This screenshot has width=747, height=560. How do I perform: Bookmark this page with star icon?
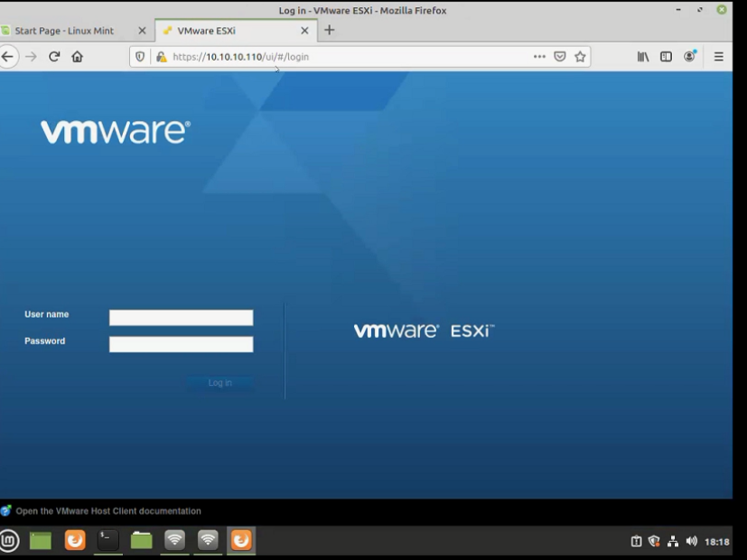[x=580, y=57]
